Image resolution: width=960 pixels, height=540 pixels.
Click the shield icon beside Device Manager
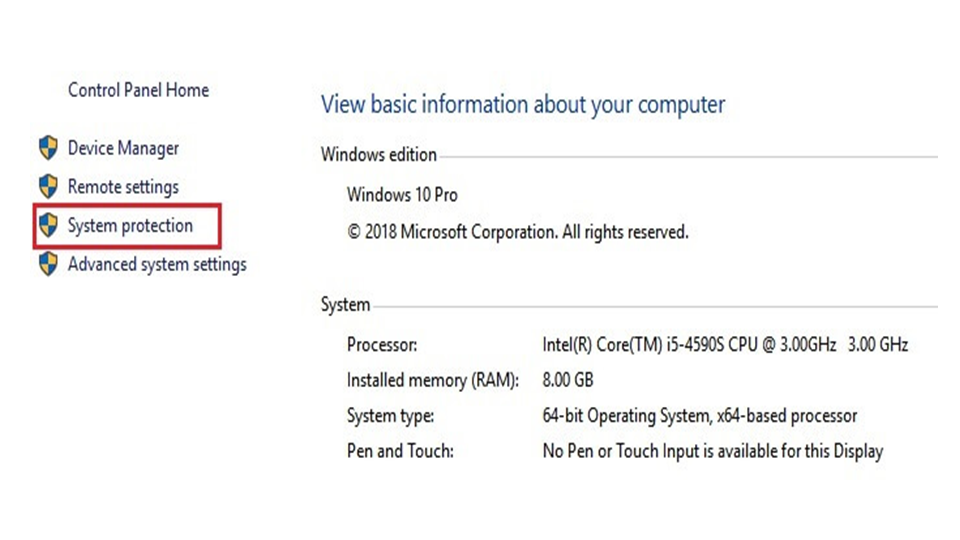(x=48, y=148)
